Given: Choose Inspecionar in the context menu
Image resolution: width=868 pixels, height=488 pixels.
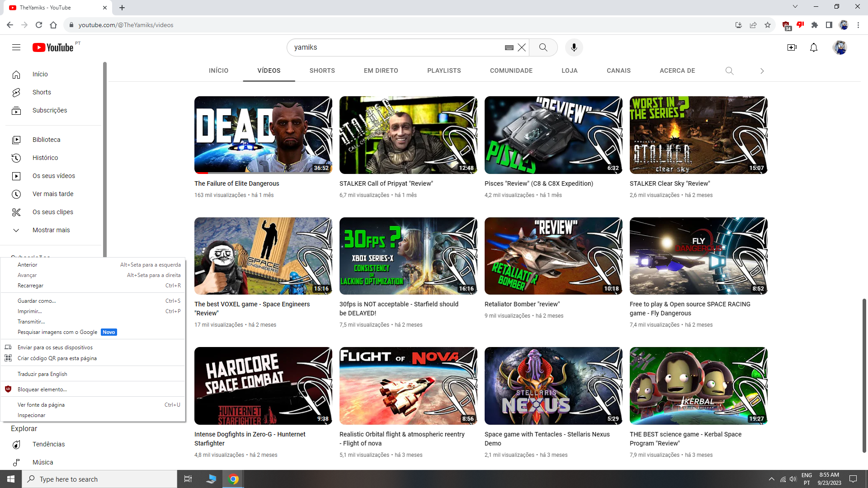Looking at the screenshot, I should [x=93, y=415].
